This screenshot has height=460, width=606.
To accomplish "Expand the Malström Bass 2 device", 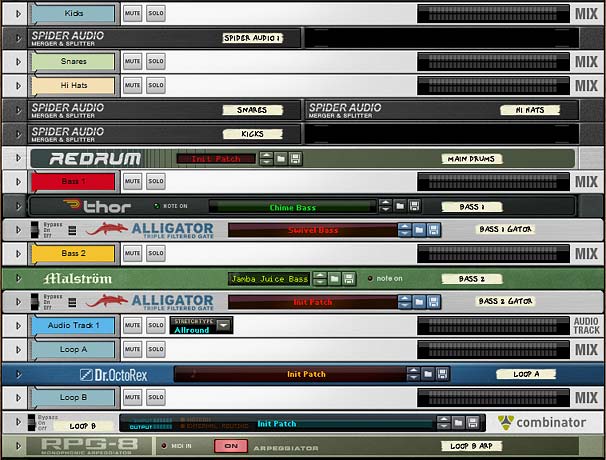I will [18, 278].
